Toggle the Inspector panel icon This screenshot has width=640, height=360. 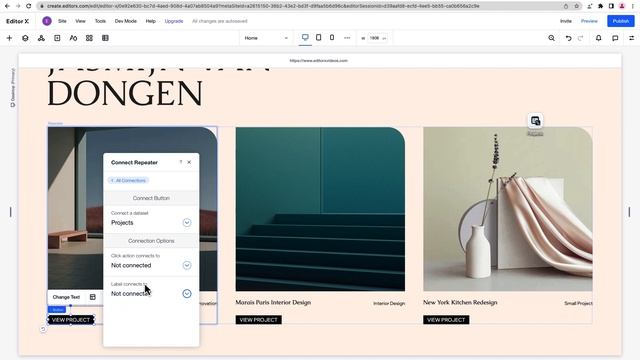[631, 38]
